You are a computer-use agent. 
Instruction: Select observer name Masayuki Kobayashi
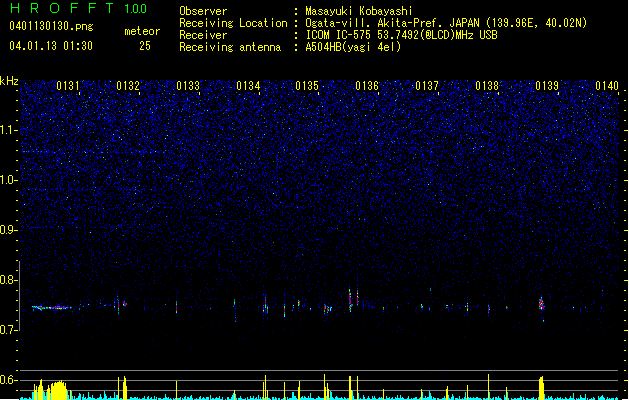(359, 11)
